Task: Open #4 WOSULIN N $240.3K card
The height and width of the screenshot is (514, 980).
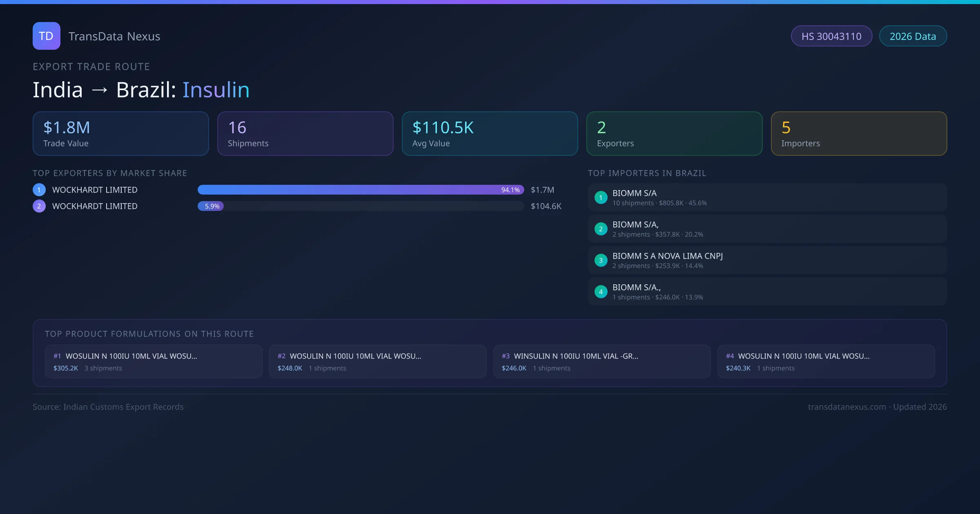Action: pos(826,361)
